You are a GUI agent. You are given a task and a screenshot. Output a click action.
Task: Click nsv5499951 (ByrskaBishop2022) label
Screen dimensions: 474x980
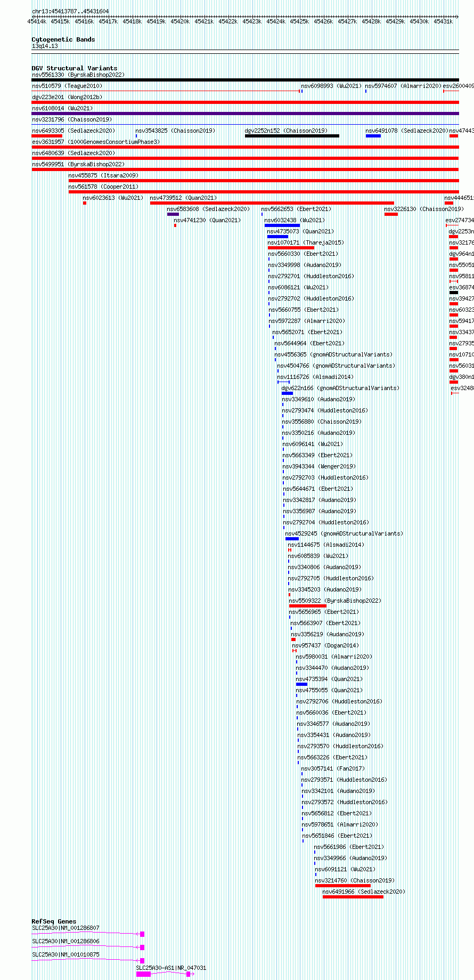click(x=78, y=164)
